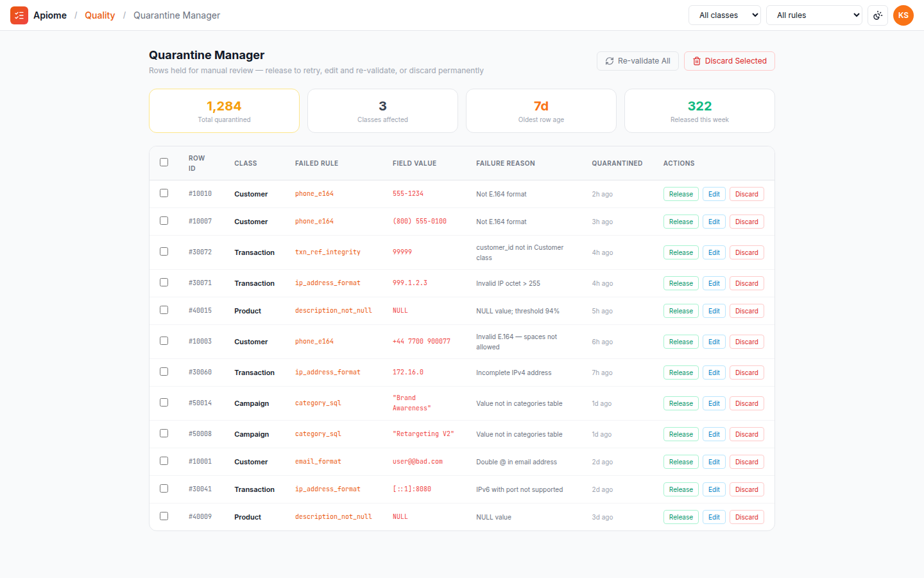Screen dimensions: 924x578
Task: Click the Discard Selected button
Action: (x=730, y=61)
